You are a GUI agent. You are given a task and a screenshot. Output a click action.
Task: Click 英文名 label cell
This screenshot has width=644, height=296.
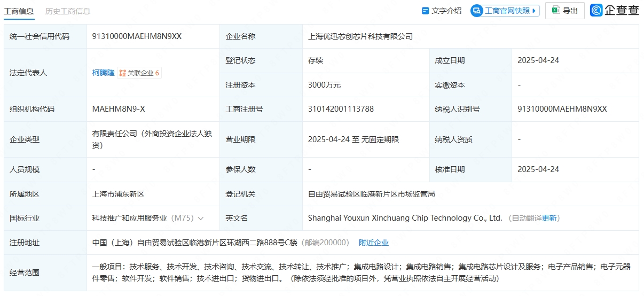(261, 218)
